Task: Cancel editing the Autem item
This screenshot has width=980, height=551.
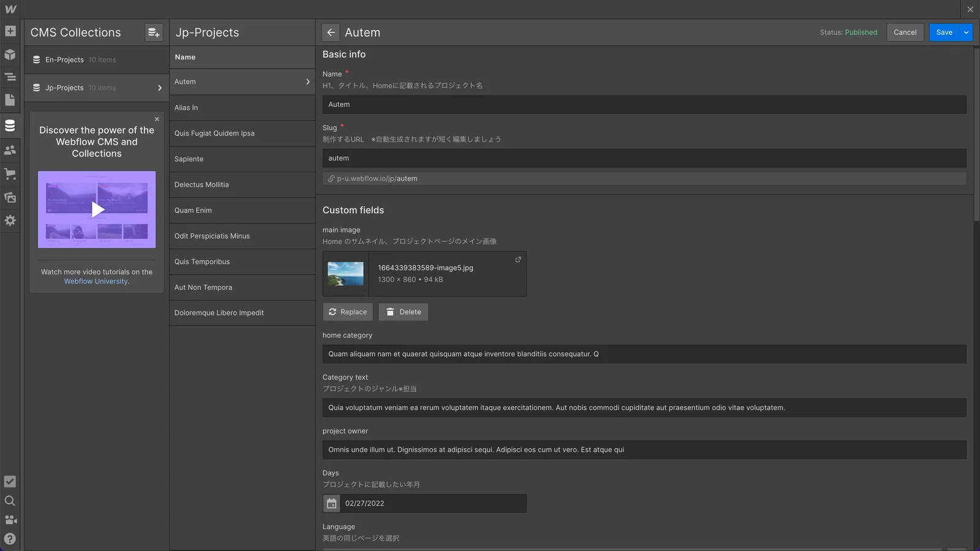Action: 905,32
